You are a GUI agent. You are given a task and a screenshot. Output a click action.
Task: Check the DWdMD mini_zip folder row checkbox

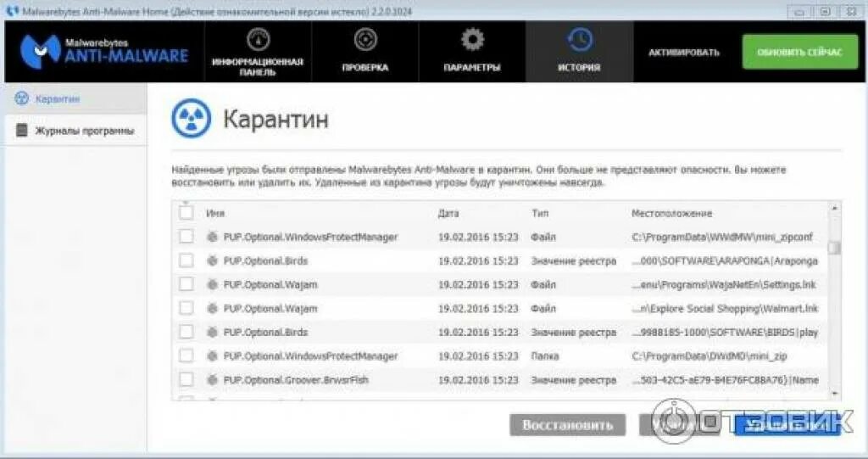(x=186, y=355)
